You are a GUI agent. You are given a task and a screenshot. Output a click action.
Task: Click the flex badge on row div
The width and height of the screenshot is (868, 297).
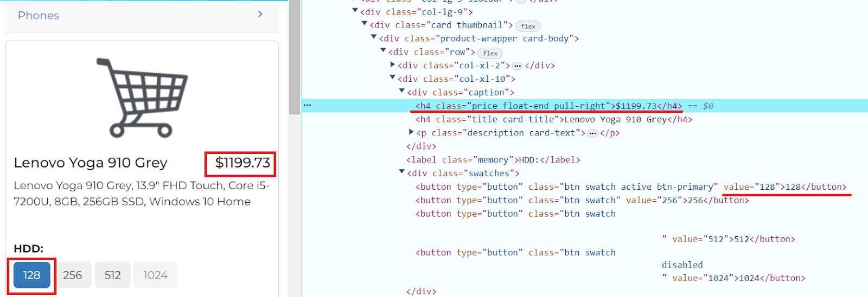coord(490,53)
